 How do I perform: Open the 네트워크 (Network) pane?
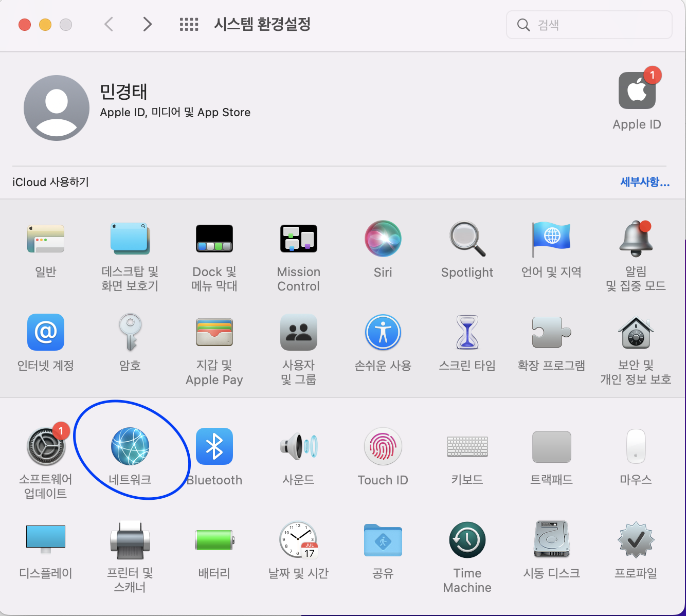pyautogui.click(x=130, y=446)
